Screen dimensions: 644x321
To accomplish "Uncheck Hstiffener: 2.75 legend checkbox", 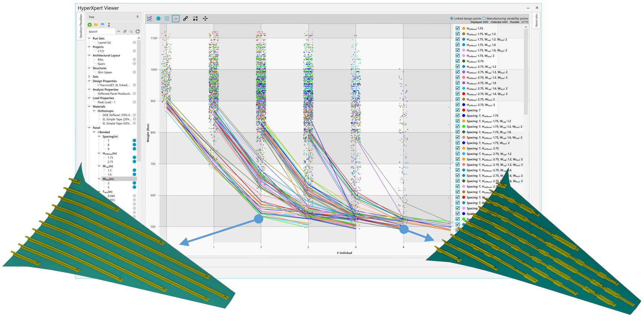I will click(x=458, y=61).
